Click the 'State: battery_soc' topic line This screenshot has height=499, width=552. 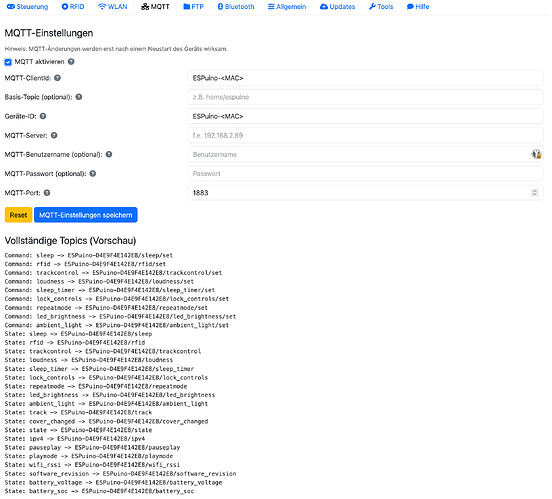(x=99, y=491)
